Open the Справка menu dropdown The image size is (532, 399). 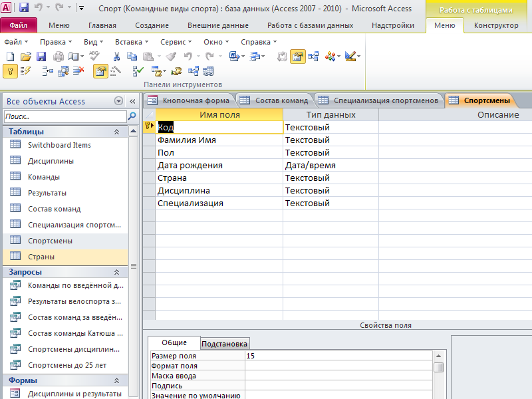pyautogui.click(x=259, y=42)
